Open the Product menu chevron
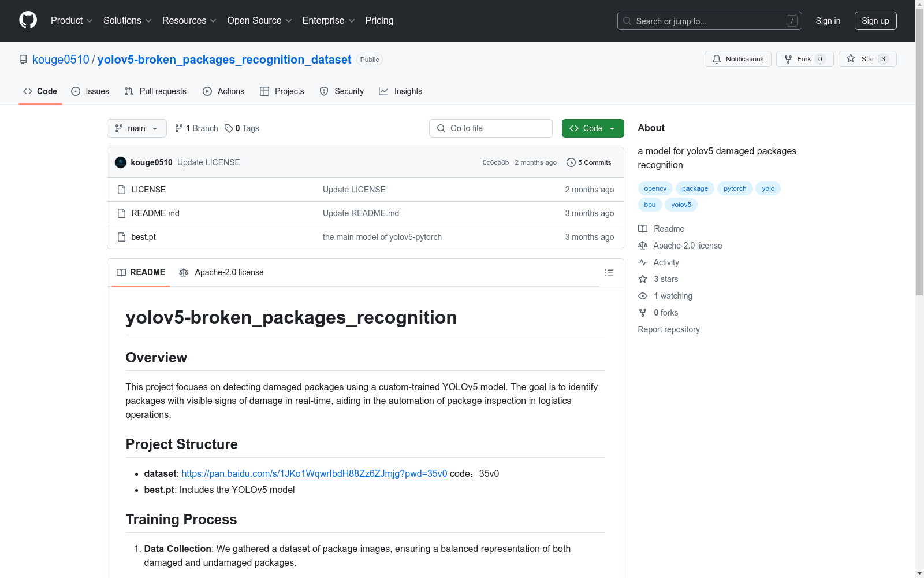This screenshot has width=924, height=578. (90, 21)
